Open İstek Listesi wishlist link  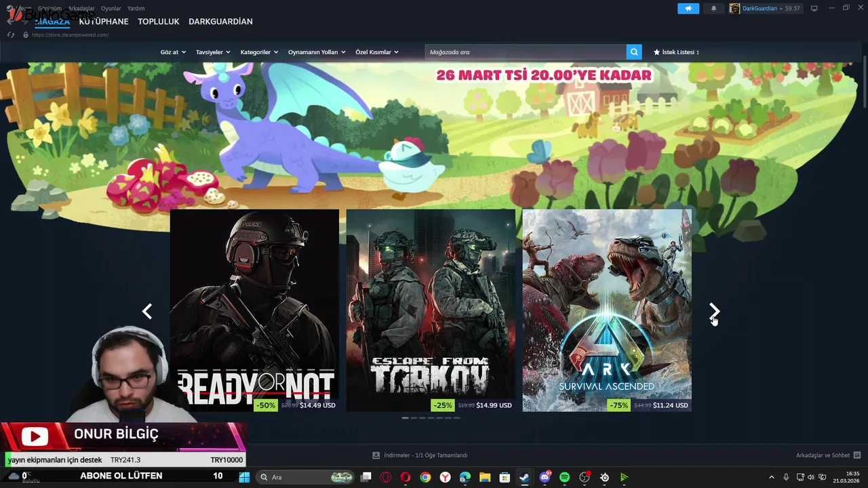tap(676, 52)
